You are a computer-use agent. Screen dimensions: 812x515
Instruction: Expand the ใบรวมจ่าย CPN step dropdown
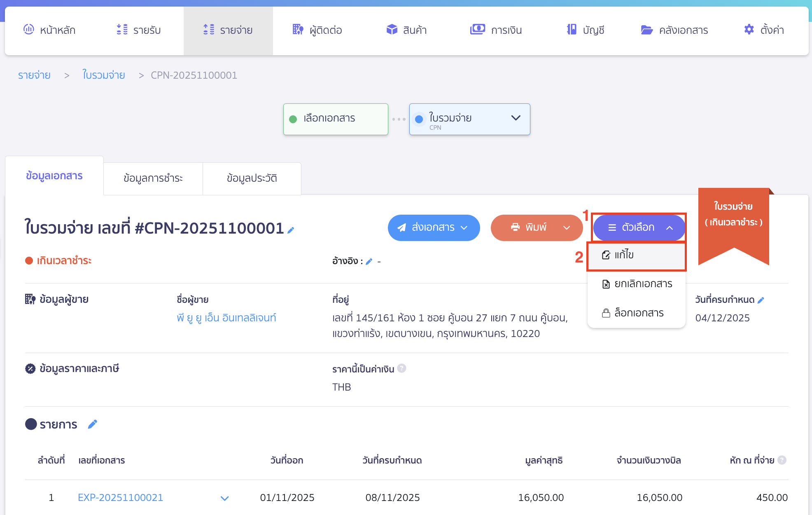point(516,118)
